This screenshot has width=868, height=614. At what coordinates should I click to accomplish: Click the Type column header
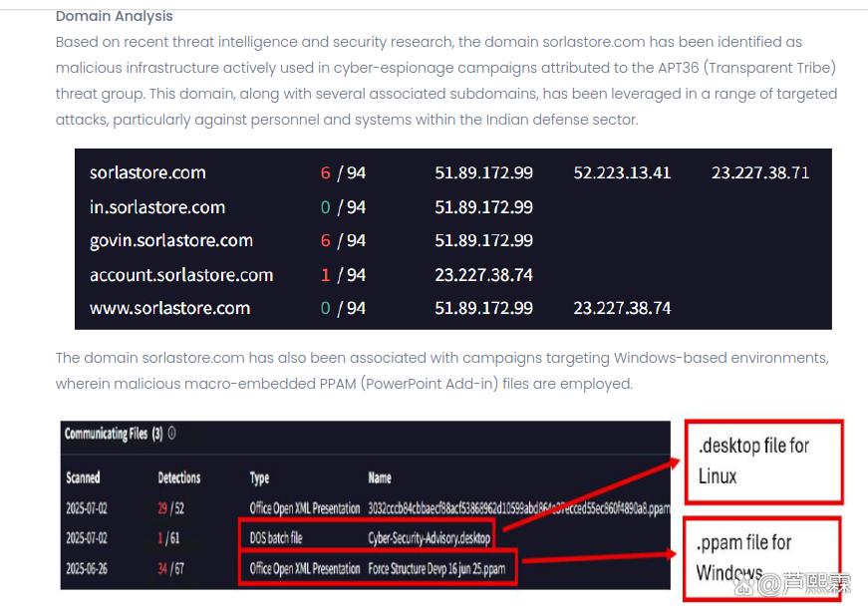[259, 477]
